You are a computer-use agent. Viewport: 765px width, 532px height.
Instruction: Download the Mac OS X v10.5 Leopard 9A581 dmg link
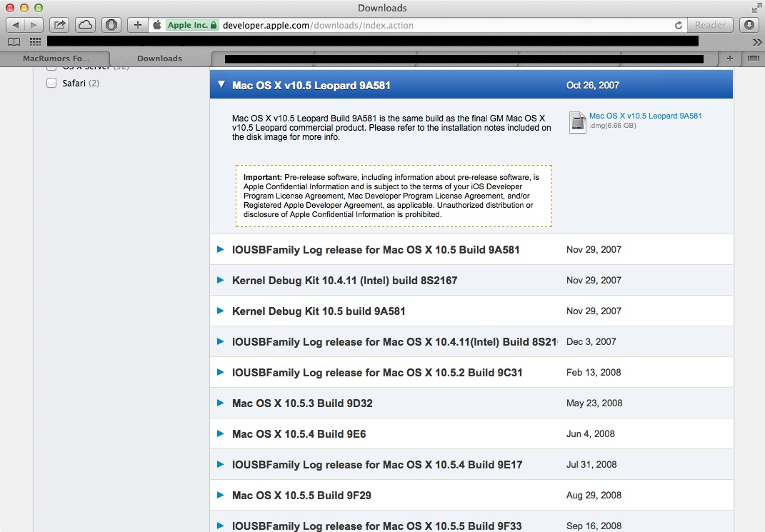(646, 116)
